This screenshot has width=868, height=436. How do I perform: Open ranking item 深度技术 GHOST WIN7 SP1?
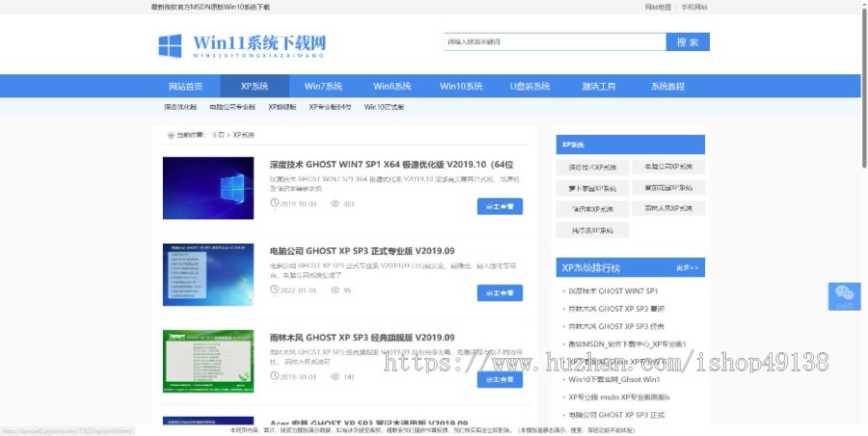coord(612,291)
